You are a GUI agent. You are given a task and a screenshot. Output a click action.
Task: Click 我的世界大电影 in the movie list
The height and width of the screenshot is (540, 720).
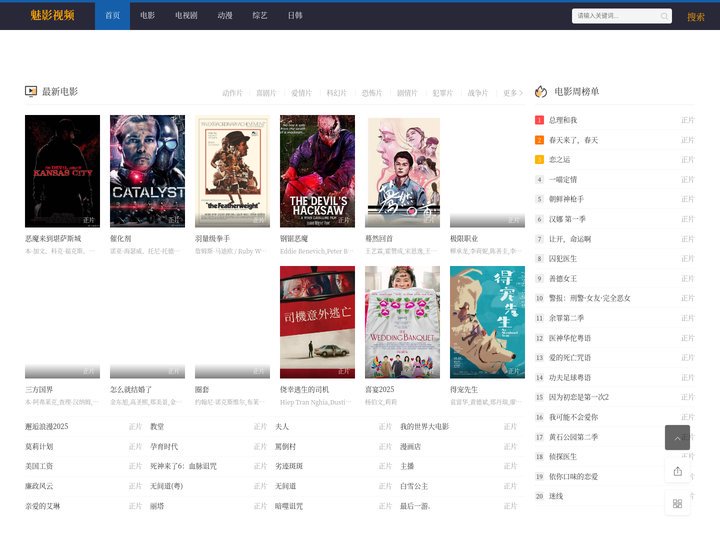point(424,427)
